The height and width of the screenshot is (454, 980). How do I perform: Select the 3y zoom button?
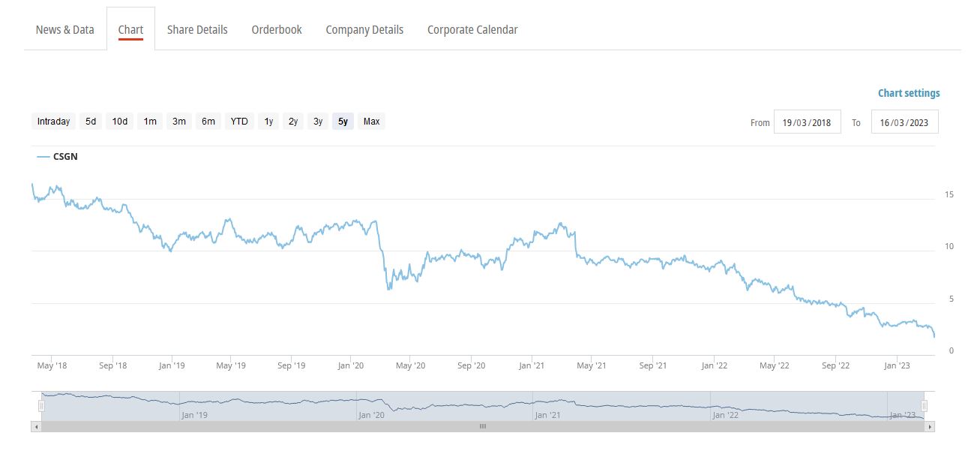click(x=318, y=122)
